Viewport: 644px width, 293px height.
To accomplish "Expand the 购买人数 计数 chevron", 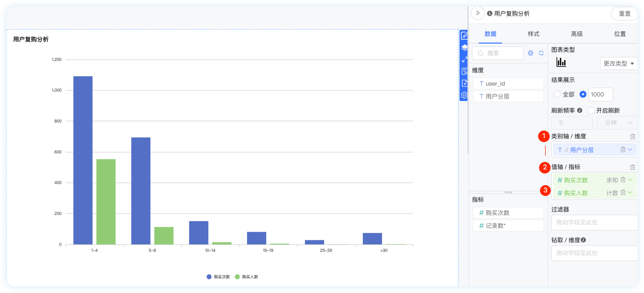I will [630, 193].
